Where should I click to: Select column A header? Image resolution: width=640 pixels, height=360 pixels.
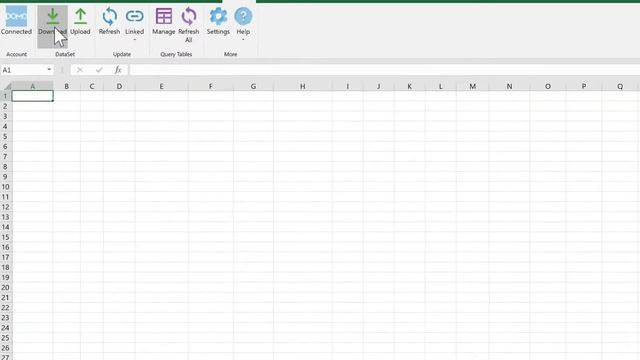(x=33, y=86)
